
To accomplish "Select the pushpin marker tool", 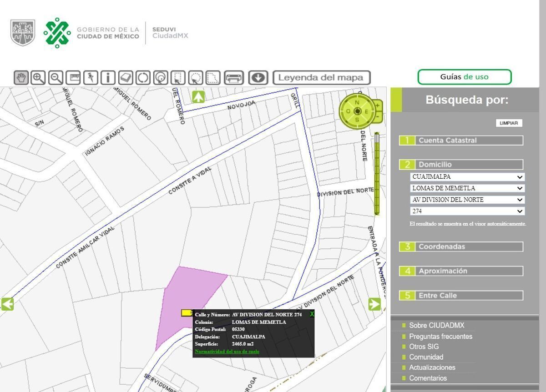I will pyautogui.click(x=91, y=78).
